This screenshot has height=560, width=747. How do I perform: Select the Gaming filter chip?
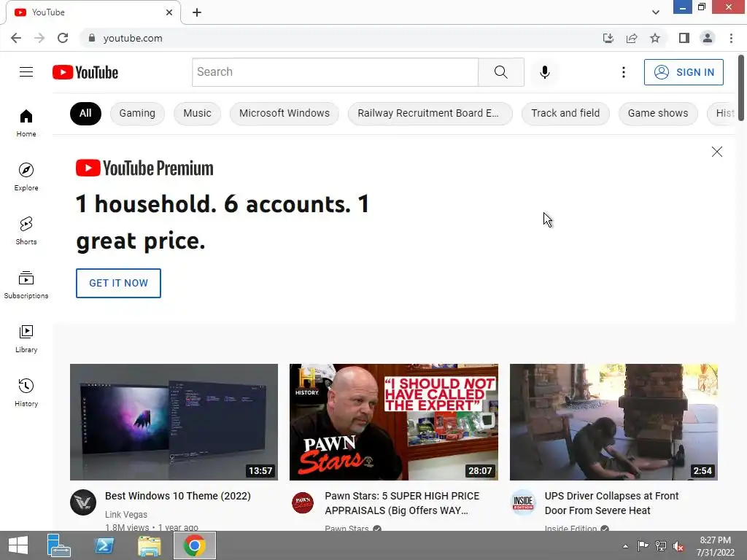(137, 113)
